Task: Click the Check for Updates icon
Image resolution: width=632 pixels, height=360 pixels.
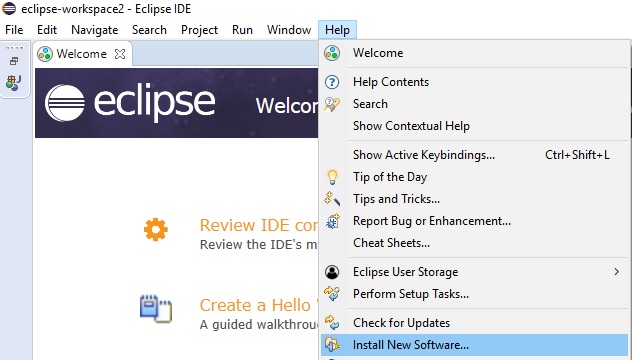Action: [333, 323]
